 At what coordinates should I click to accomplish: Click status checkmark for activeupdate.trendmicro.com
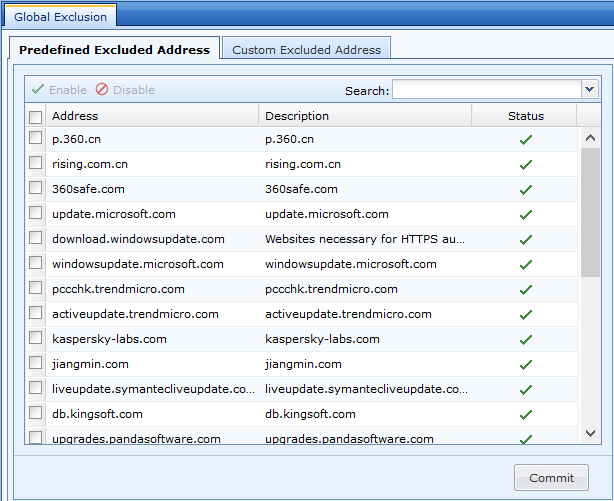[x=526, y=315]
